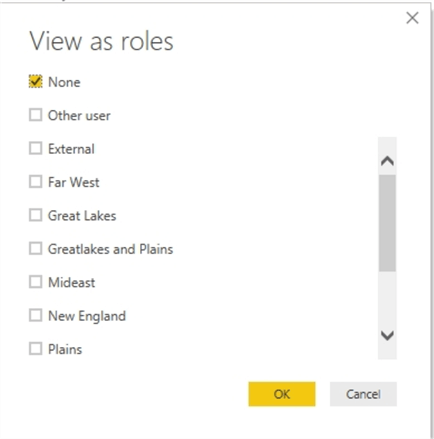This screenshot has width=434, height=439.
Task: Dismiss the dialog using Cancel
Action: (x=363, y=394)
